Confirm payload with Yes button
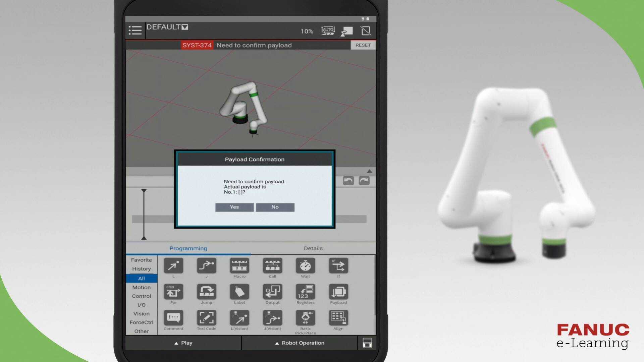 click(x=234, y=207)
